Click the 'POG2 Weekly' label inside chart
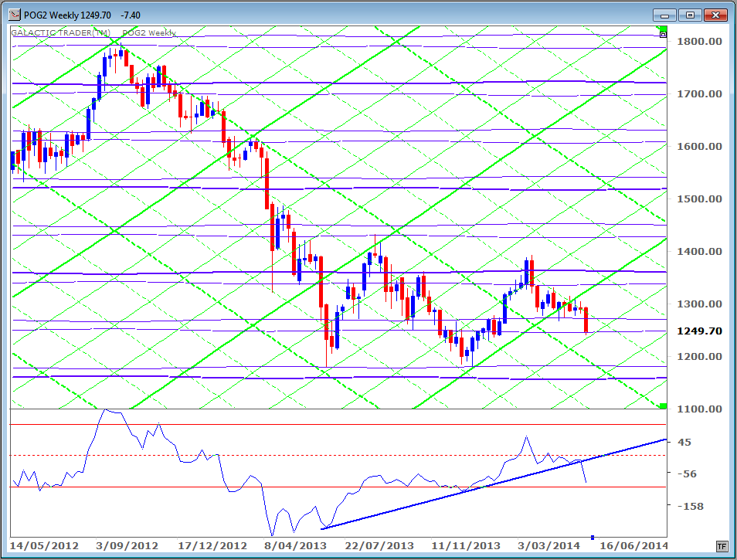The image size is (737, 560). tap(149, 32)
